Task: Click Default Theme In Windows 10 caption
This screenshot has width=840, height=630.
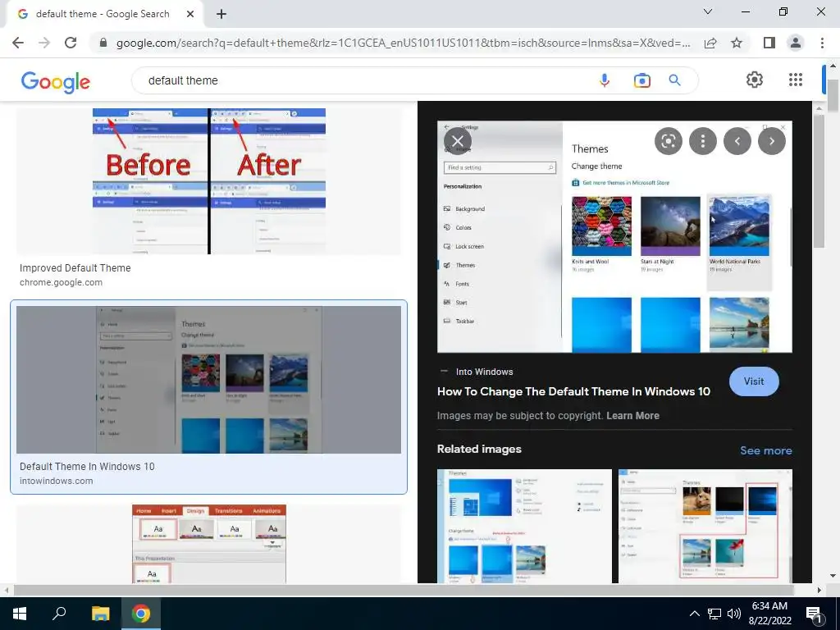Action: tap(87, 467)
